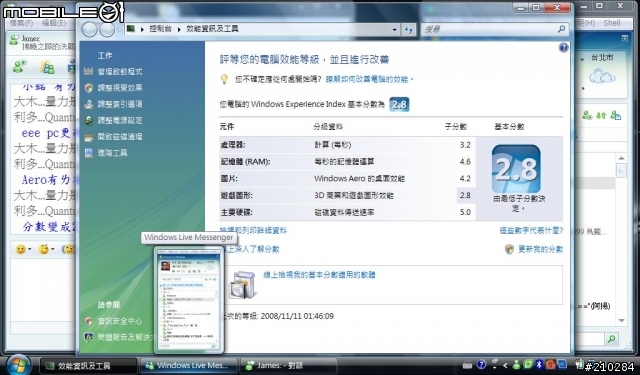Screen dimensions: 640x375
Task: Switch to 效能資訊及工具 taskbar button
Action: pos(88,366)
